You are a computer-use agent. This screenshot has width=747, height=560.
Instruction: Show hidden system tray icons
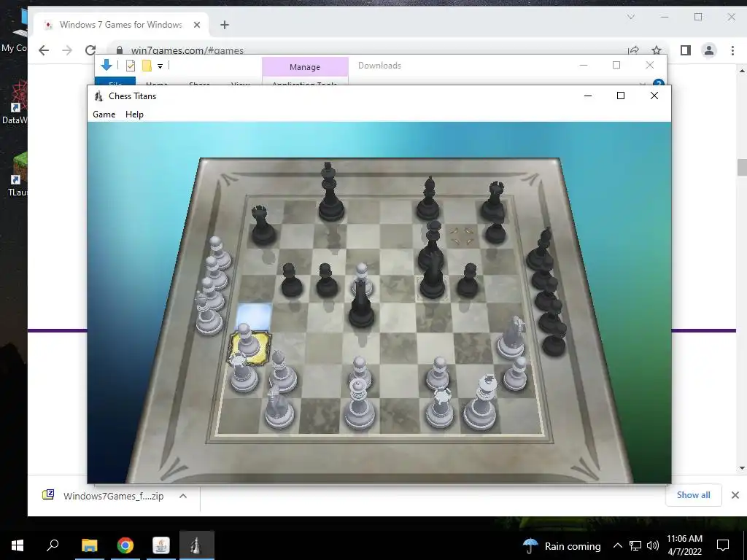pyautogui.click(x=617, y=545)
